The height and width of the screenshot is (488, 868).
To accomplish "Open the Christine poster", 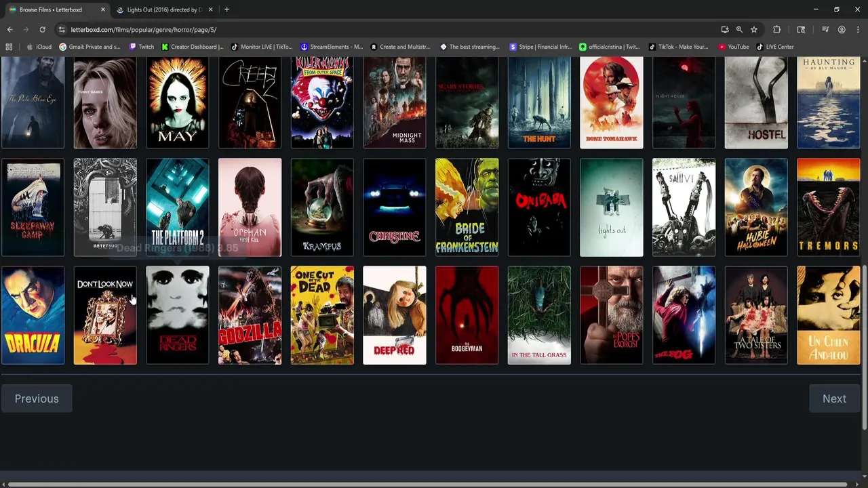I will pos(395,207).
